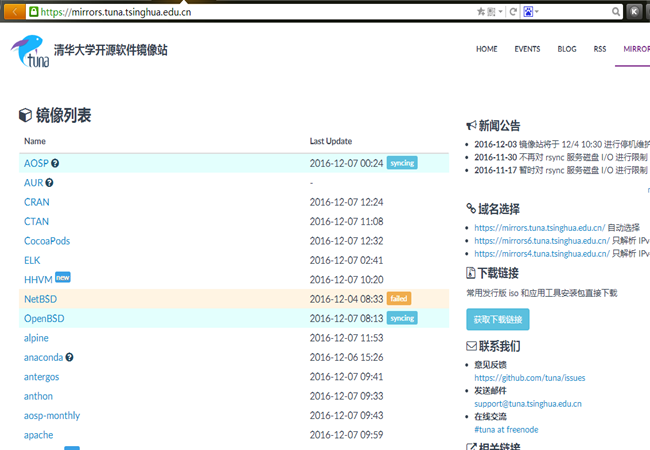Click the bookmark star icon in address bar
The height and width of the screenshot is (450, 650).
(481, 12)
